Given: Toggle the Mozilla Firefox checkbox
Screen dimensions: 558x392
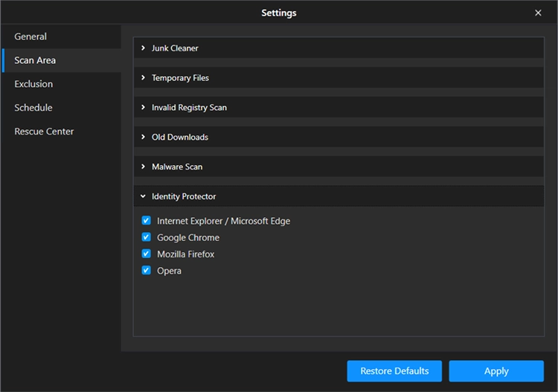Looking at the screenshot, I should click(x=147, y=254).
